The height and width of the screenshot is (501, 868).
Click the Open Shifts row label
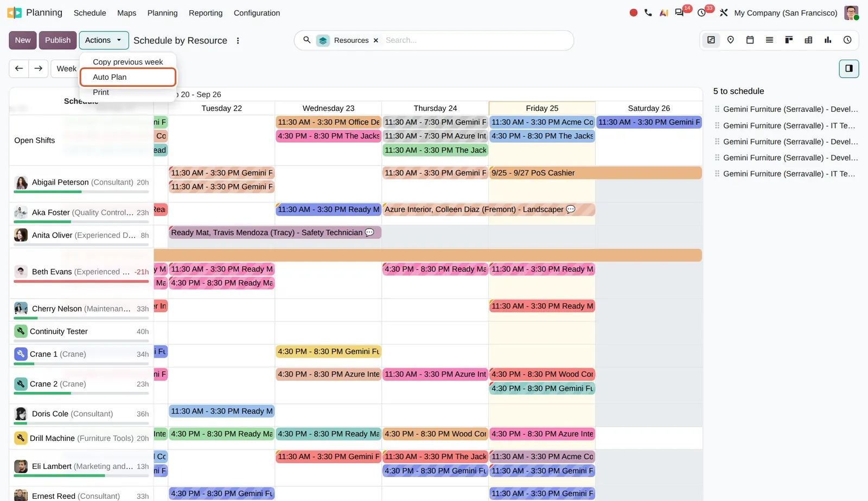point(35,141)
